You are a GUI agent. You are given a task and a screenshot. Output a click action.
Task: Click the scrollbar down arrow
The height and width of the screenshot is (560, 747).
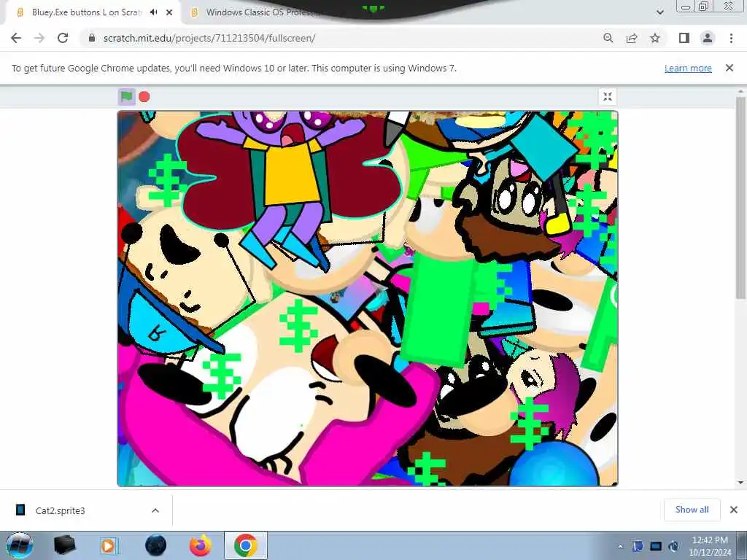740,483
